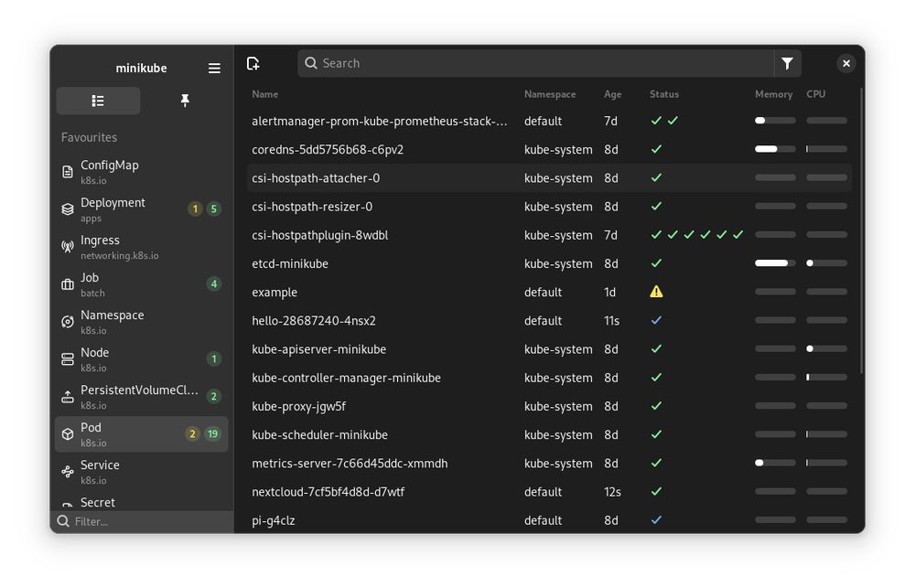Screen dimensions: 915x588
Task: Click the Service network icon
Action: (x=68, y=472)
